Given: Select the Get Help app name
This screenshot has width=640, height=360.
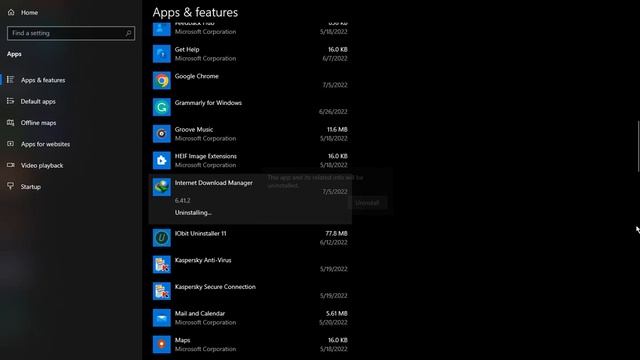Looking at the screenshot, I should pos(187,49).
